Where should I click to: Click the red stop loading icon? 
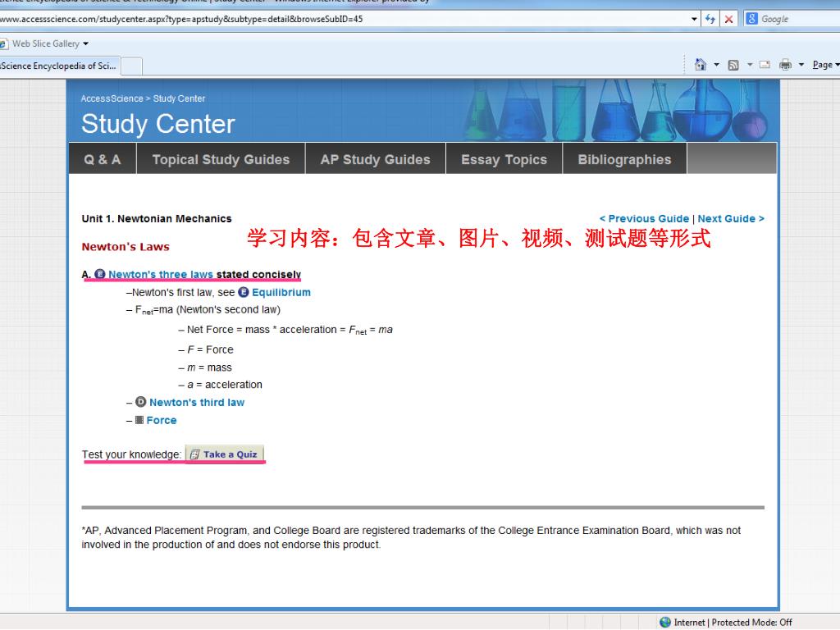tap(728, 19)
